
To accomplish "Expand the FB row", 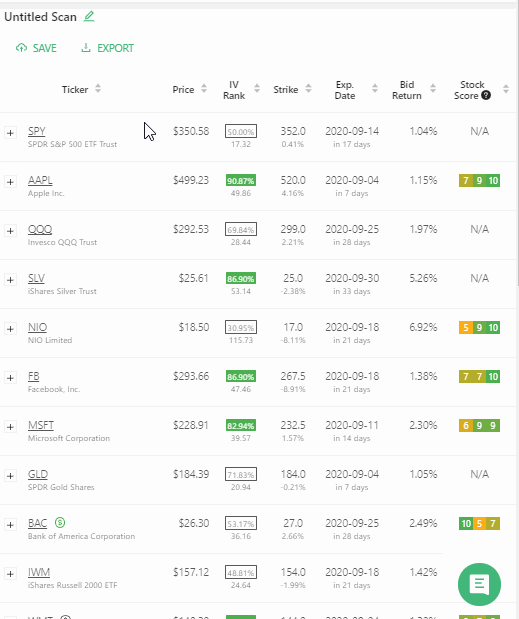I will (x=11, y=377).
